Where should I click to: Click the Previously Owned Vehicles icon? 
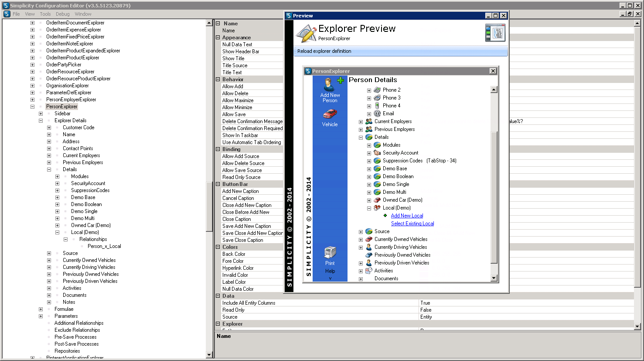click(x=369, y=255)
